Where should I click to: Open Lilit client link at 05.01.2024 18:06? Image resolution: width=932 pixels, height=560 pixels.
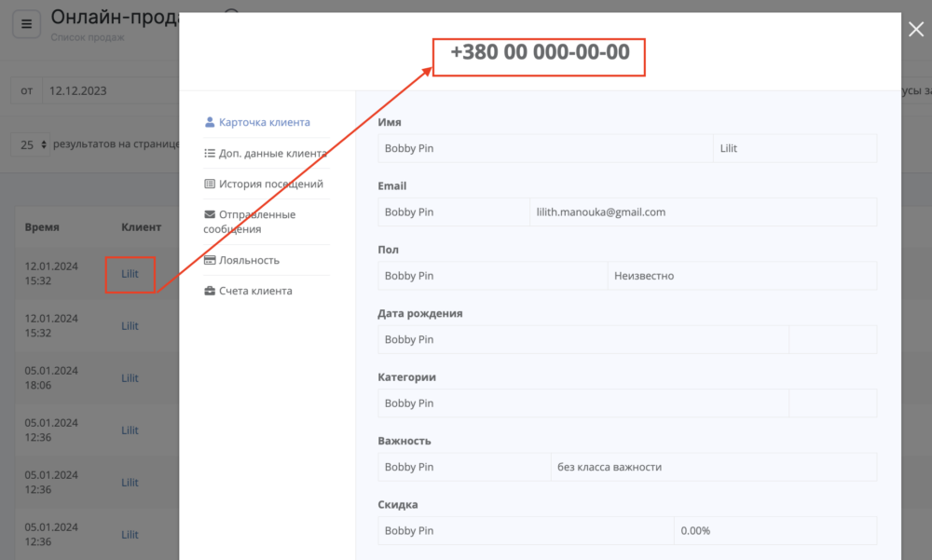click(130, 378)
